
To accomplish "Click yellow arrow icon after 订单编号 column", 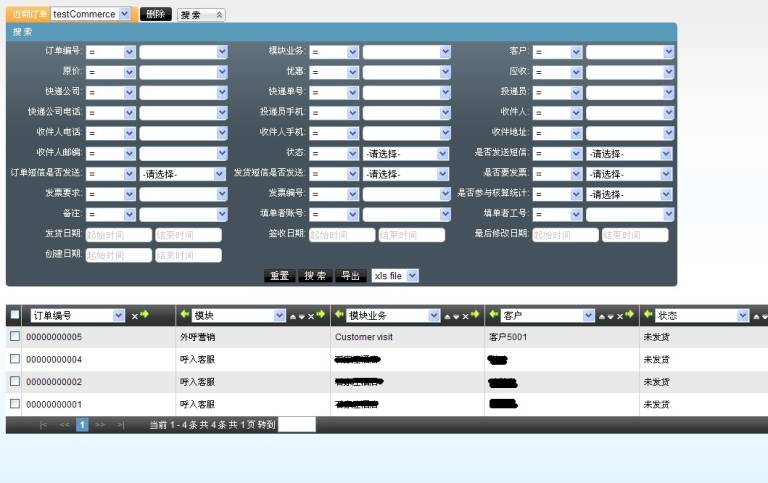I will [144, 315].
